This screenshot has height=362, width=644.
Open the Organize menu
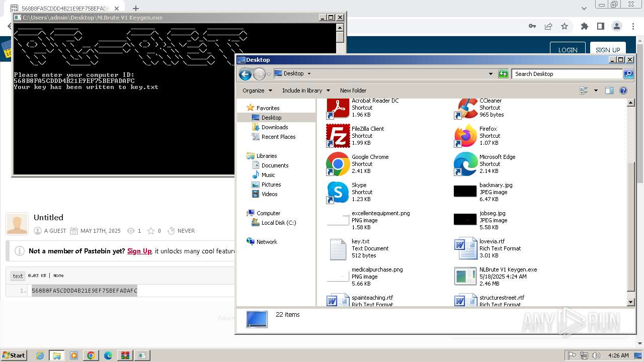[257, 90]
